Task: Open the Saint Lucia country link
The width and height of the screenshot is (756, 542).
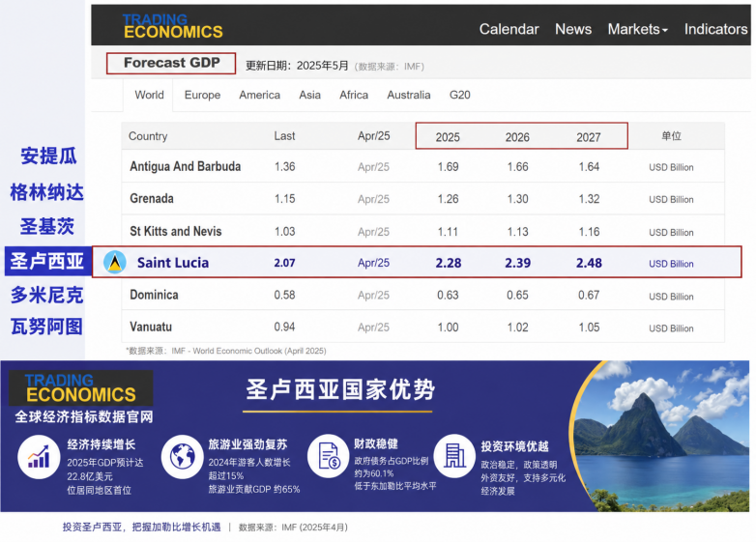Action: point(173,263)
